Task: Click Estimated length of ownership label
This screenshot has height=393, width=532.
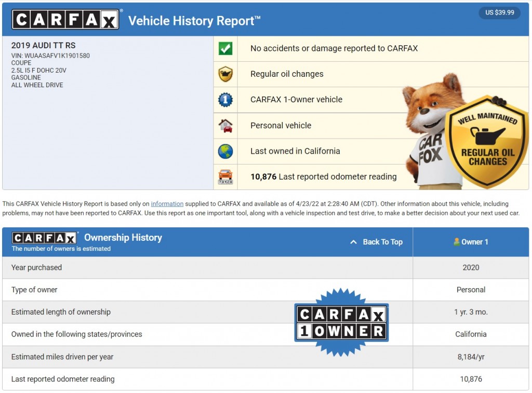Action: (61, 312)
